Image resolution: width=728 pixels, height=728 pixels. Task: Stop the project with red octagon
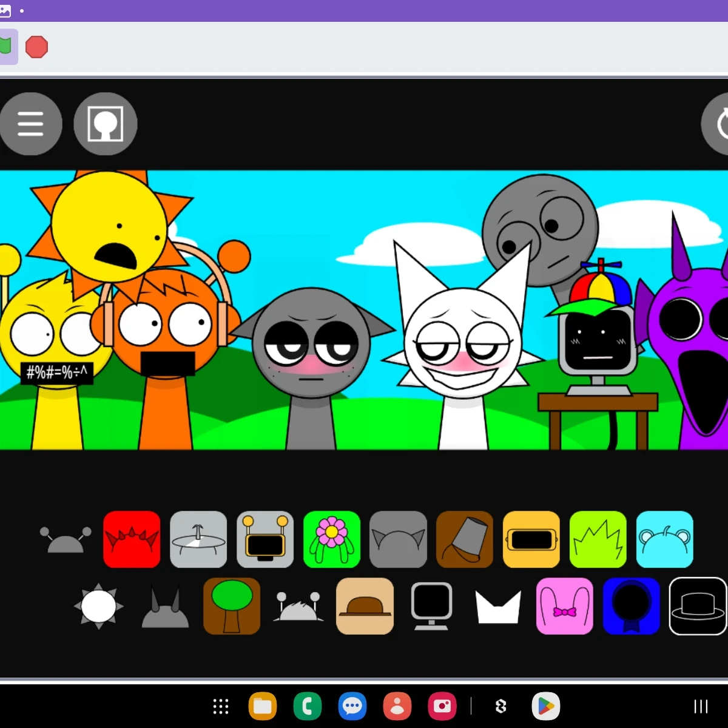[x=37, y=47]
